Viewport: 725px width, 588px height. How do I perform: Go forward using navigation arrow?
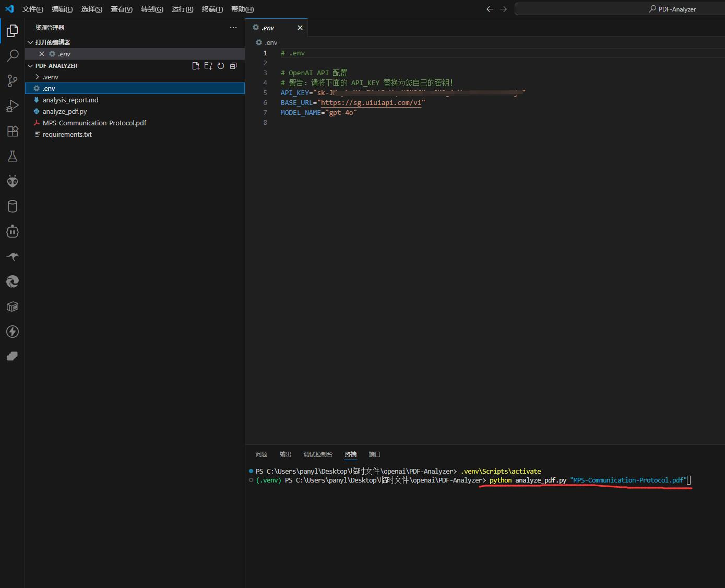click(503, 9)
